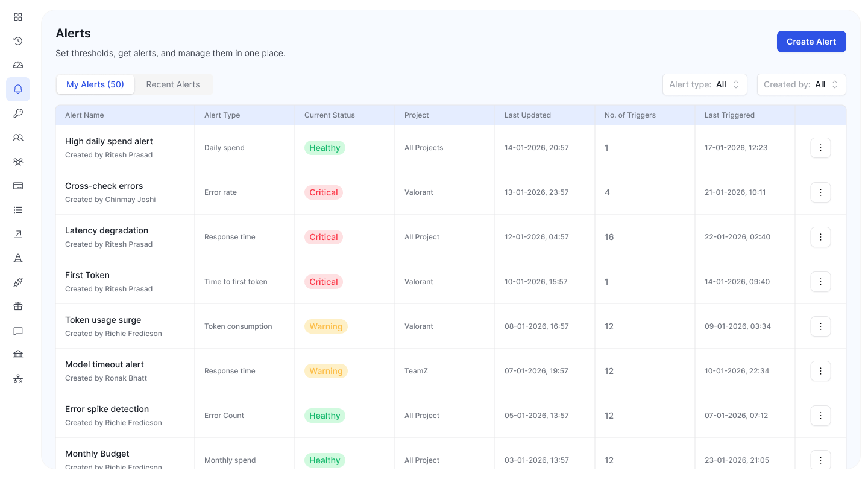Open three-dot menu for Latency degradation row
This screenshot has width=868, height=479.
click(x=820, y=237)
